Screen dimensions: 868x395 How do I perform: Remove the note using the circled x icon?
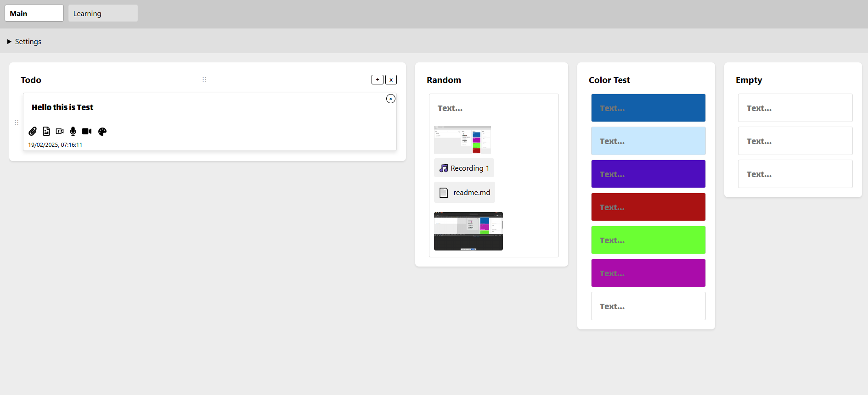(390, 99)
